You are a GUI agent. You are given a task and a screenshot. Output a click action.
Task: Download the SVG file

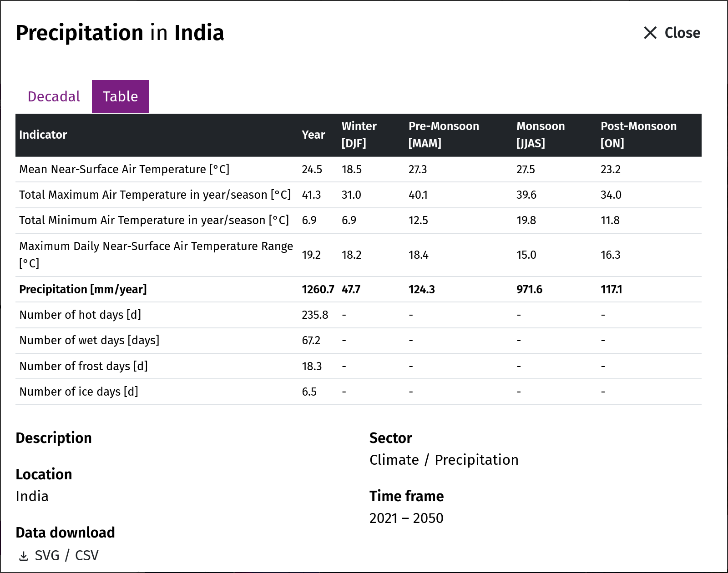pos(47,555)
